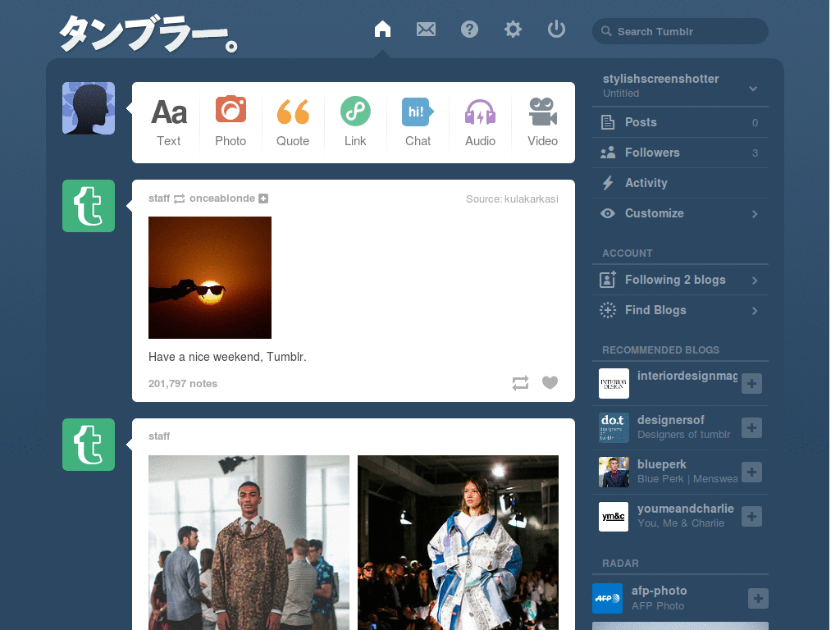This screenshot has width=840, height=630.
Task: Open the kulakarkasi source link
Action: 532,199
